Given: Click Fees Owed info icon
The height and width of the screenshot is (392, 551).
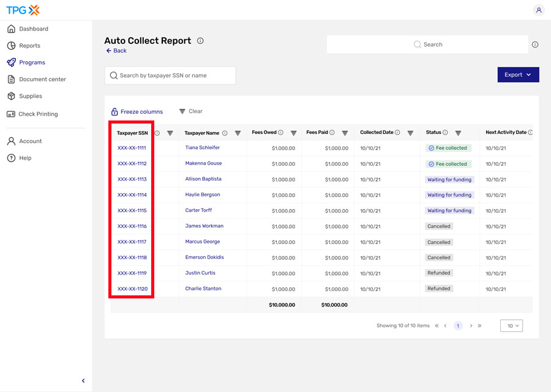Looking at the screenshot, I should pos(281,132).
